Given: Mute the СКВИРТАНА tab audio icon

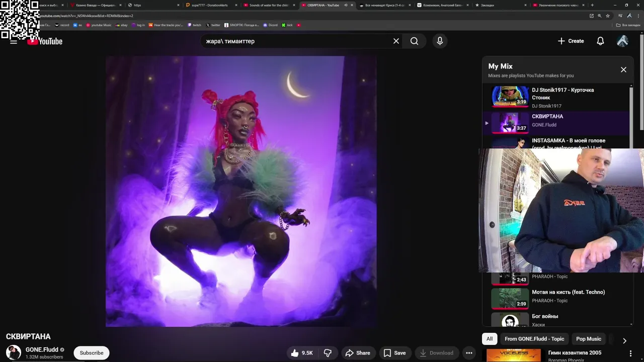Looking at the screenshot, I should pyautogui.click(x=345, y=5).
